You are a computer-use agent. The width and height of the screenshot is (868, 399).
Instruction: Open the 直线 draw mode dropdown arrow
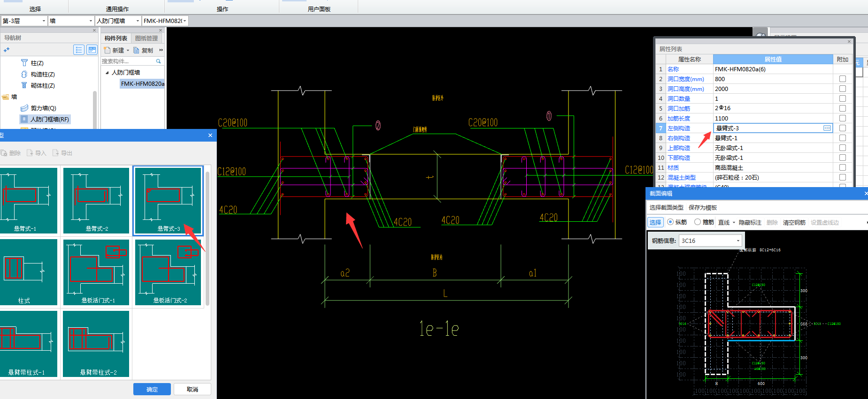734,223
